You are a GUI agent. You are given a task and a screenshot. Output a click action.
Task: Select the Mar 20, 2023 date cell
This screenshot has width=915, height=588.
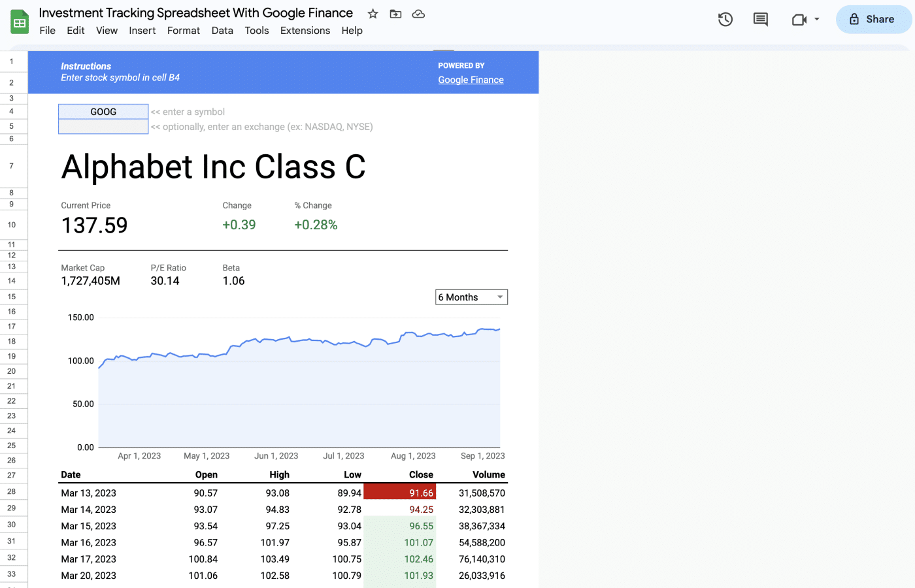pyautogui.click(x=89, y=576)
